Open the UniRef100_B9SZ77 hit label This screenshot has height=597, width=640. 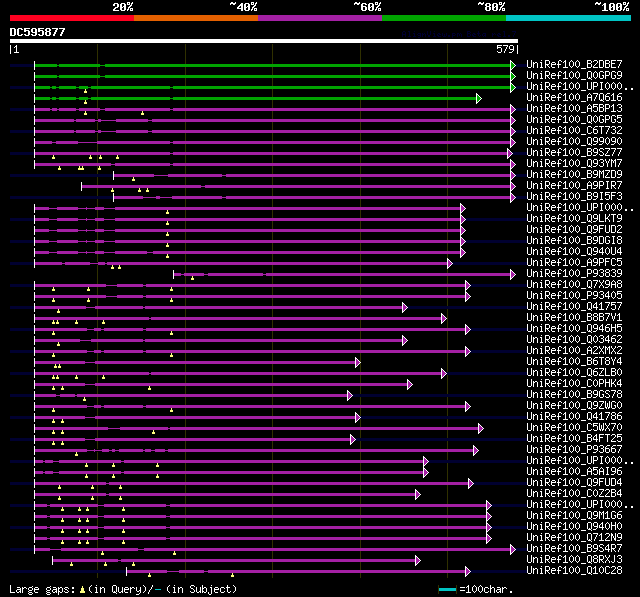pyautogui.click(x=574, y=153)
